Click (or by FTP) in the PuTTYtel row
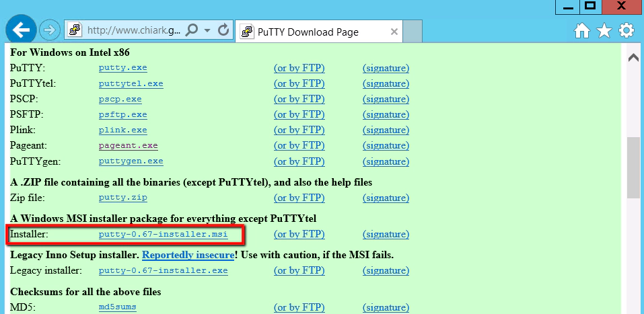This screenshot has height=314, width=644. (299, 84)
